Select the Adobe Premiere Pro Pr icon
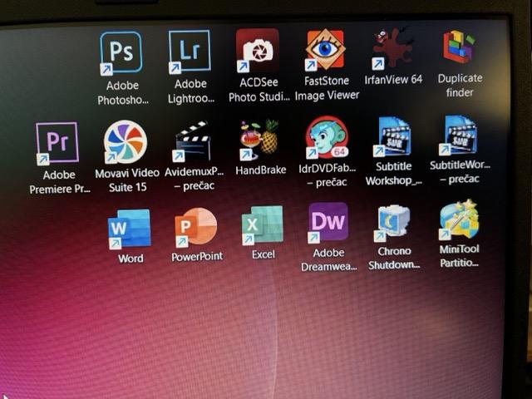The height and width of the screenshot is (399, 532). (57, 143)
